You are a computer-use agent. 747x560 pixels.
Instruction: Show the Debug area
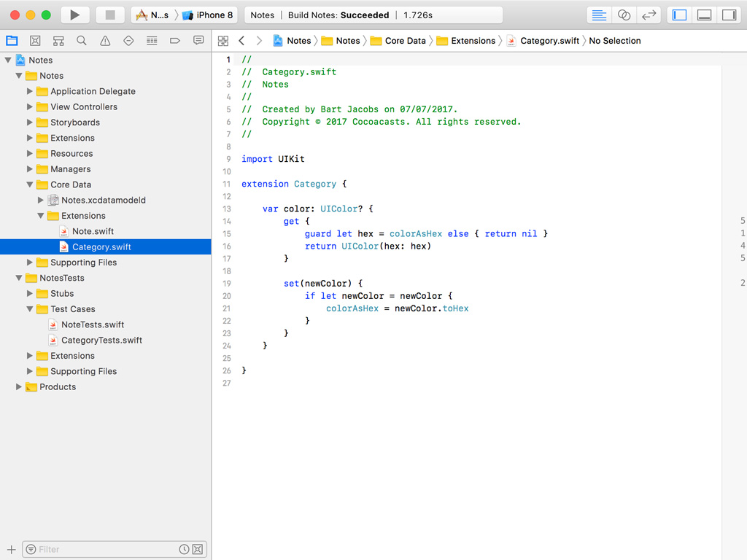(x=703, y=15)
